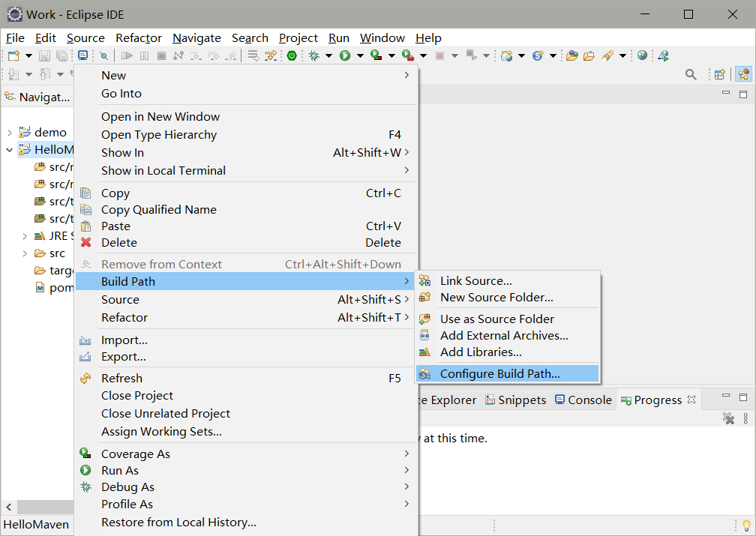Click the Terminate stop icon

pos(161,56)
